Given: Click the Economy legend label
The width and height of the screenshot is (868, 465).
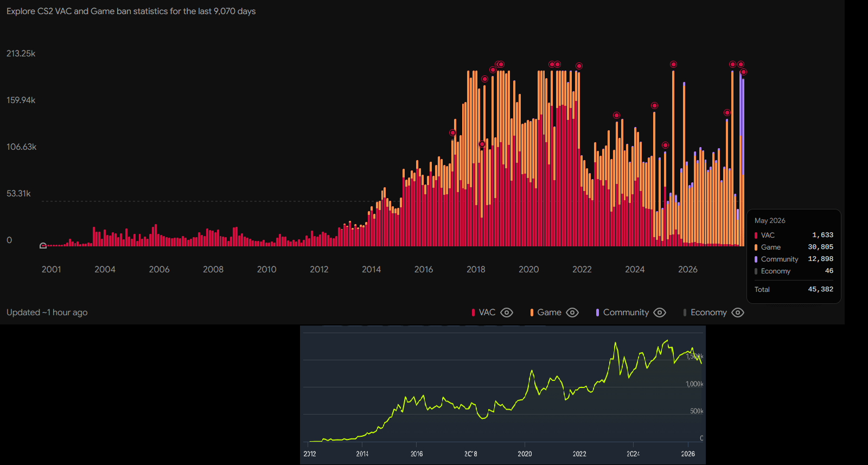Looking at the screenshot, I should (x=709, y=313).
